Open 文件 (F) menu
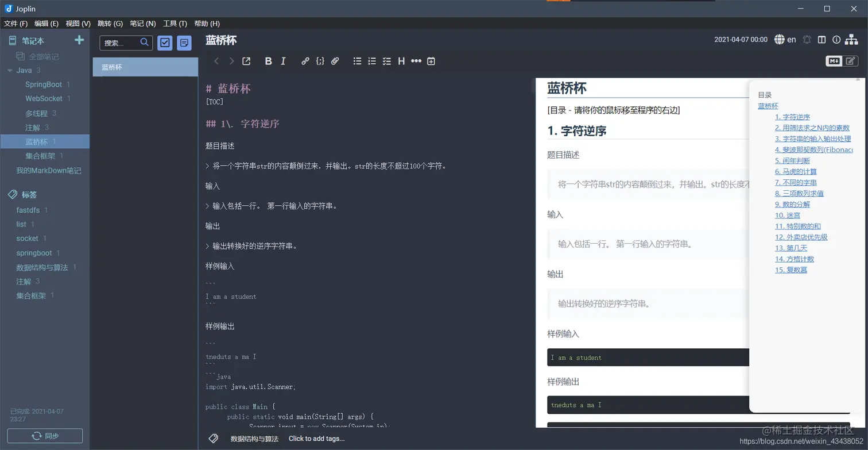 [x=15, y=24]
